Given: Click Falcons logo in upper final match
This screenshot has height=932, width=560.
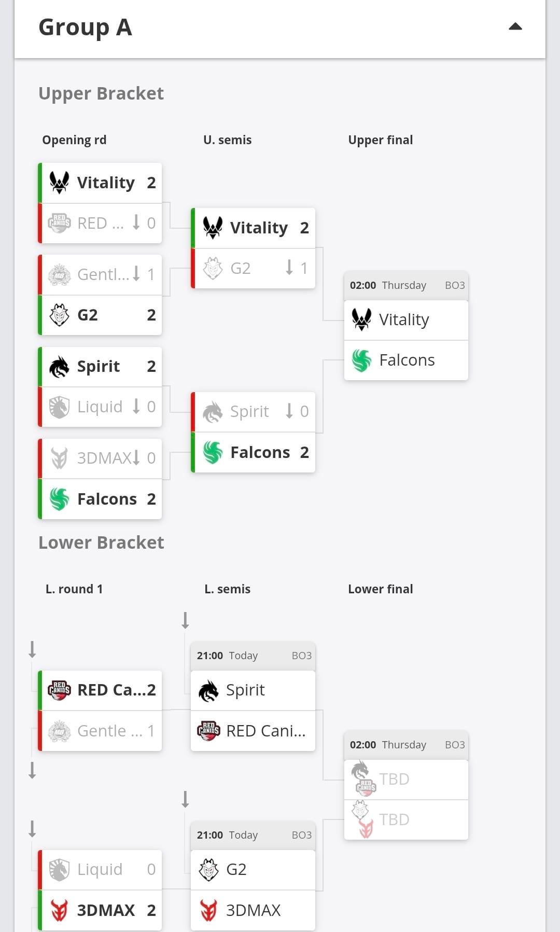Looking at the screenshot, I should [x=361, y=360].
